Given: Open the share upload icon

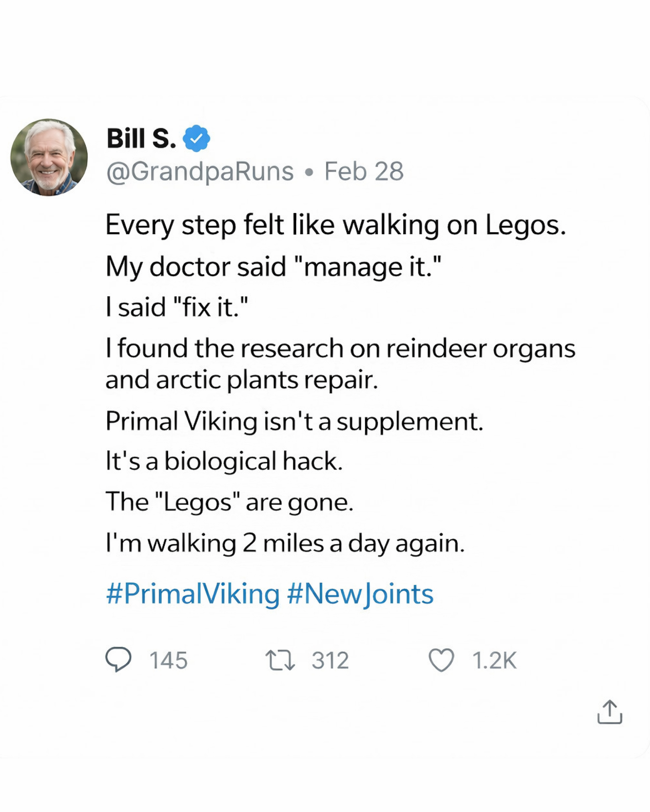Looking at the screenshot, I should click(x=609, y=712).
